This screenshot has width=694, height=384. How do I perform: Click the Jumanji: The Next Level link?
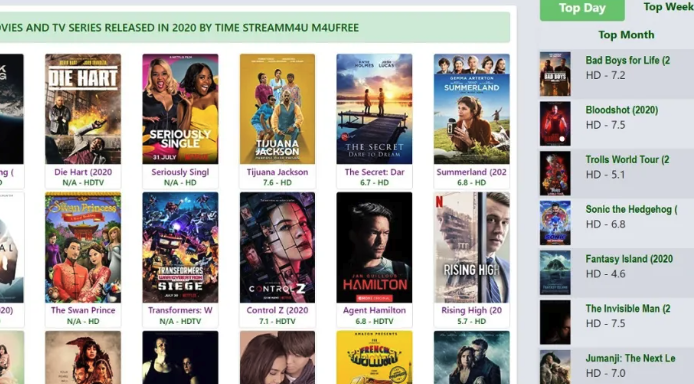click(630, 358)
